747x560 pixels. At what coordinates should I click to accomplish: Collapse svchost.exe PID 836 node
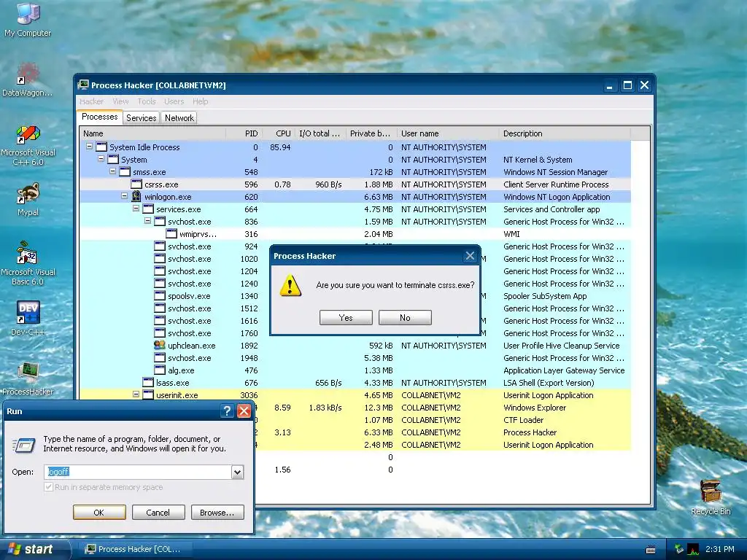click(147, 221)
